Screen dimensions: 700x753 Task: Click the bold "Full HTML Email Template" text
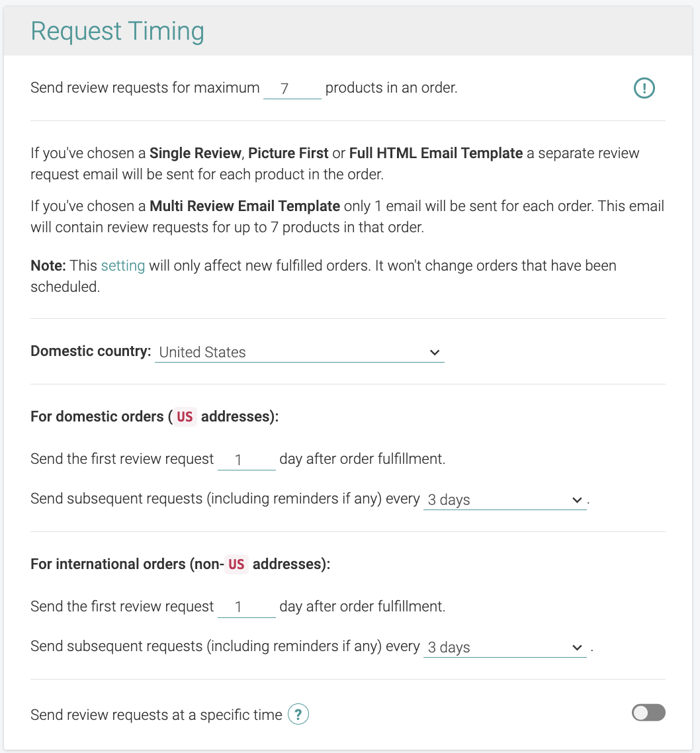click(x=436, y=154)
